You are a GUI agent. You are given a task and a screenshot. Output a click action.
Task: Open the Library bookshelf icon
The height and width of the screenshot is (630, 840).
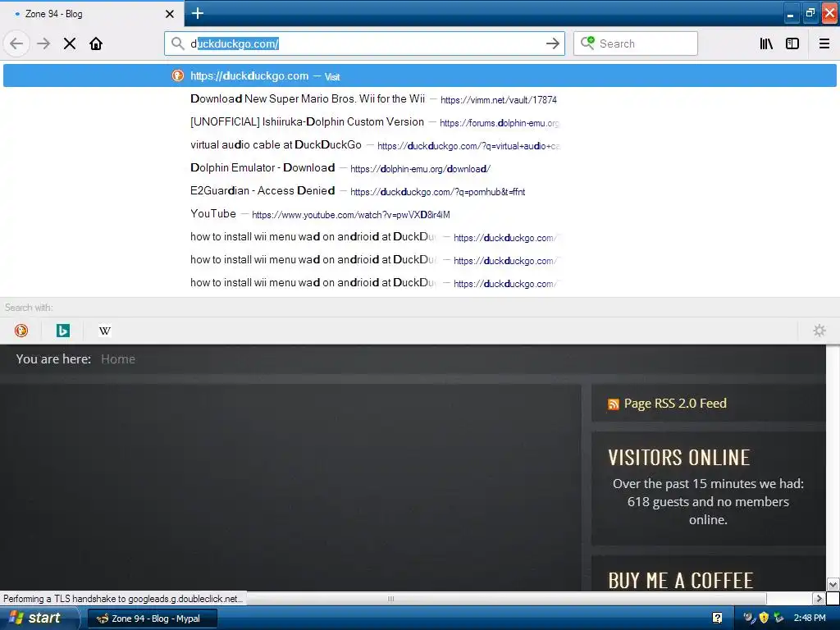[x=766, y=43]
